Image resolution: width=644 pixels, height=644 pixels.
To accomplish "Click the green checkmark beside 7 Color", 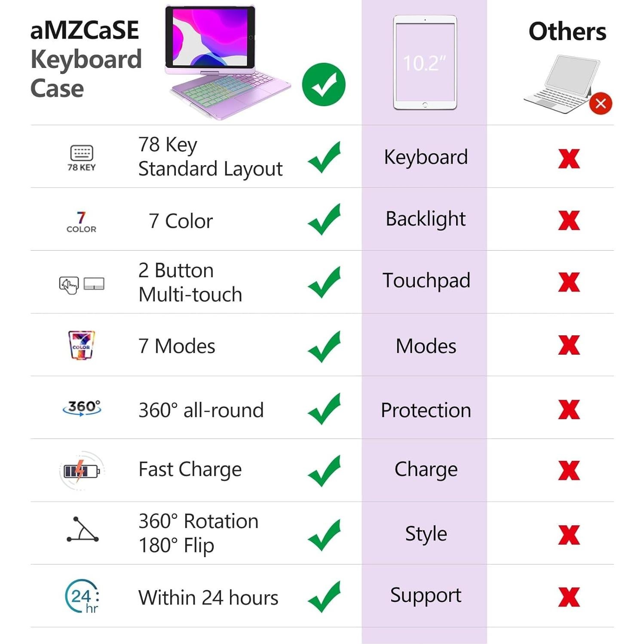I will coord(324,220).
